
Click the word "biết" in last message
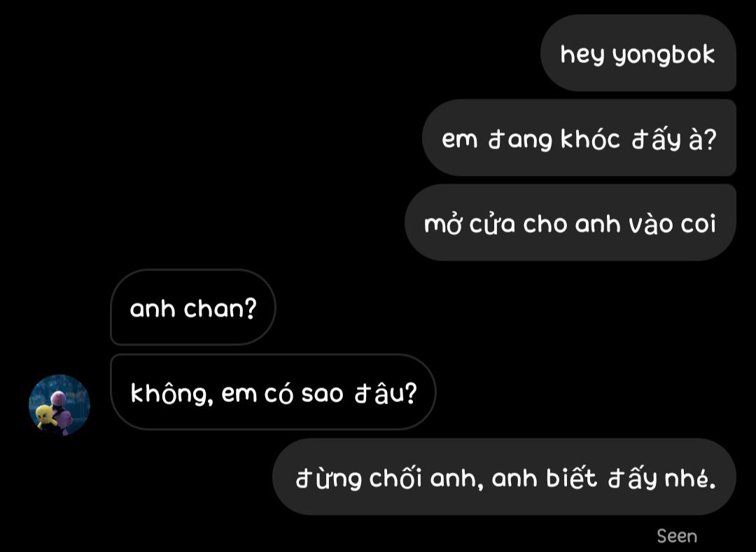(x=572, y=478)
